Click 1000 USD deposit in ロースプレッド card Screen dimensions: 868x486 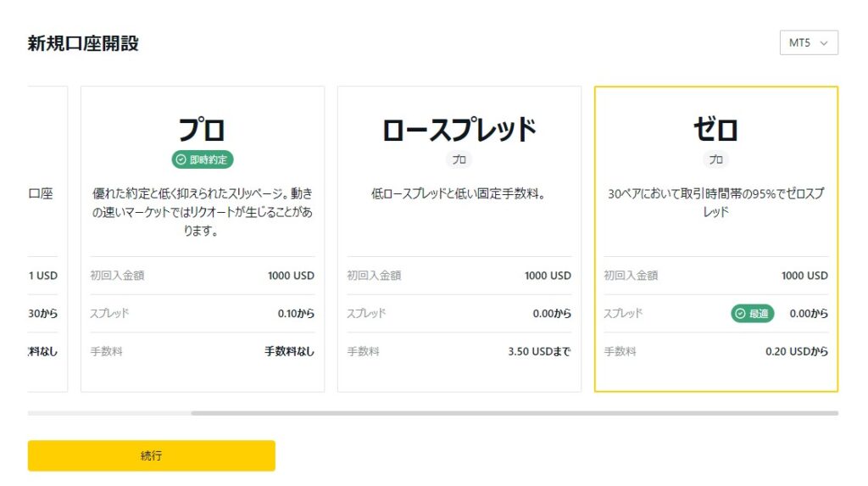[548, 276]
